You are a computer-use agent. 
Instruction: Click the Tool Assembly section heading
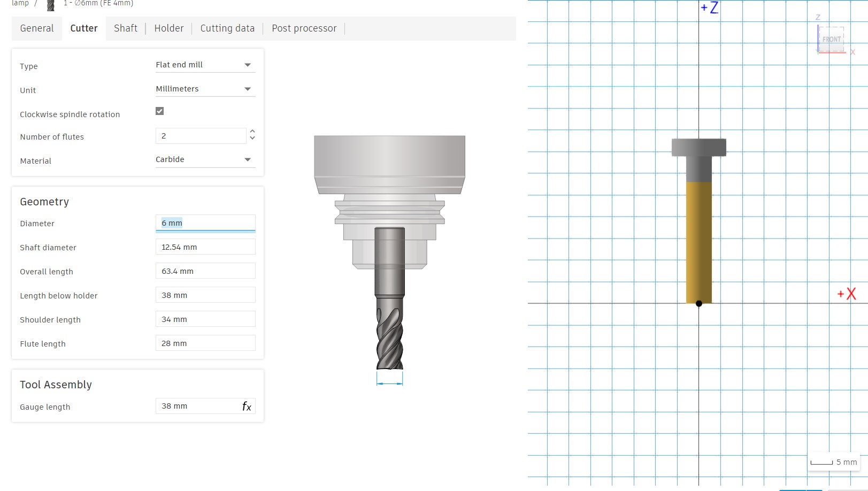click(x=56, y=385)
